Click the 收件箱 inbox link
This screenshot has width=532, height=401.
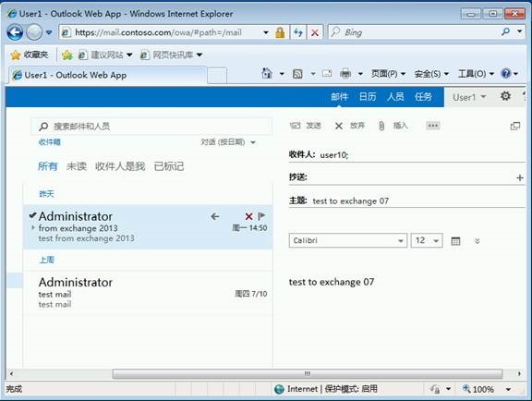(50, 142)
